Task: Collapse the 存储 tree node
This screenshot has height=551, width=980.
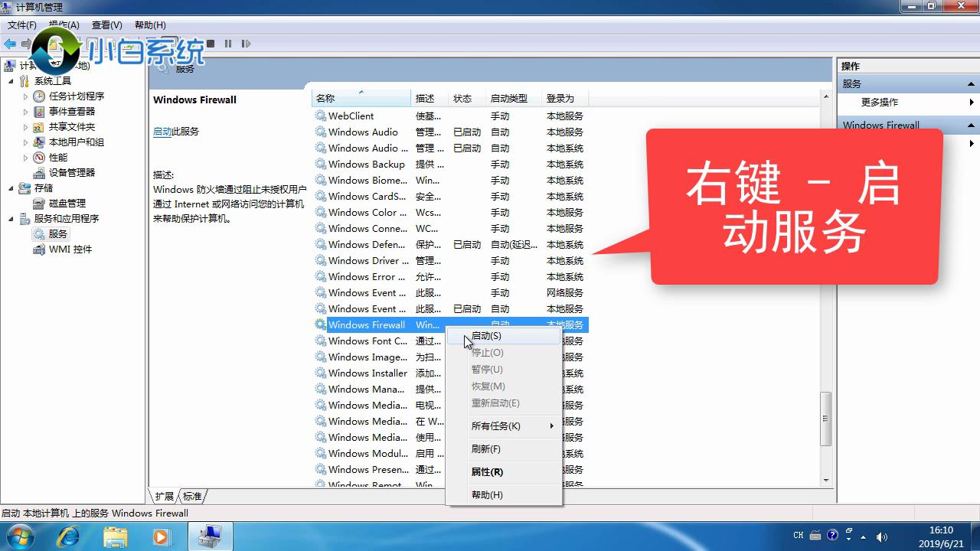Action: point(11,188)
